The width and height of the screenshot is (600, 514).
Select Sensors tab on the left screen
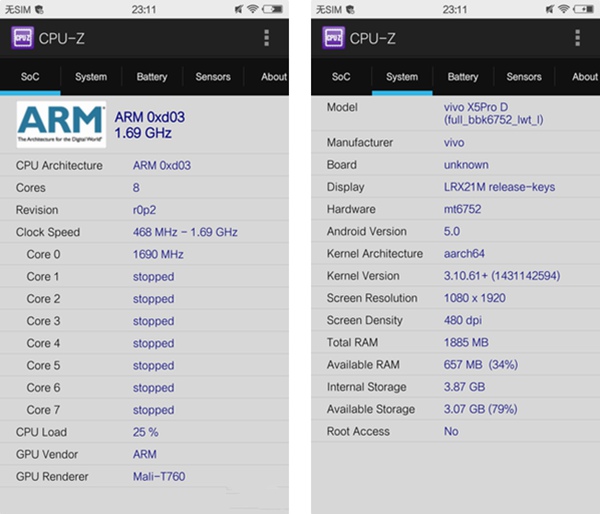tap(213, 77)
